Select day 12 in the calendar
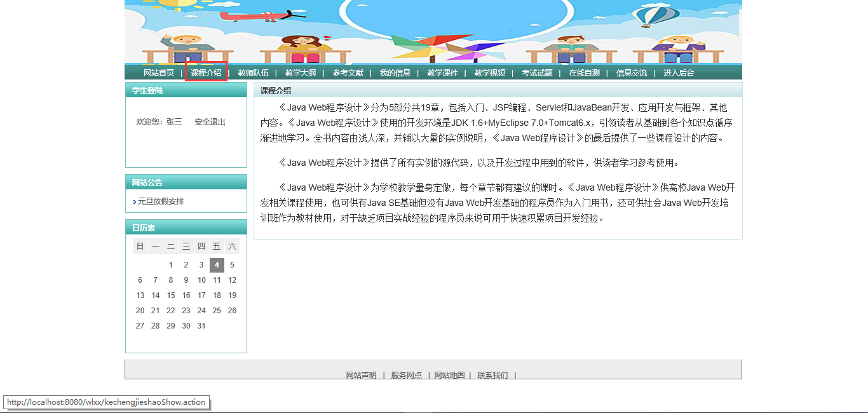 (232, 280)
